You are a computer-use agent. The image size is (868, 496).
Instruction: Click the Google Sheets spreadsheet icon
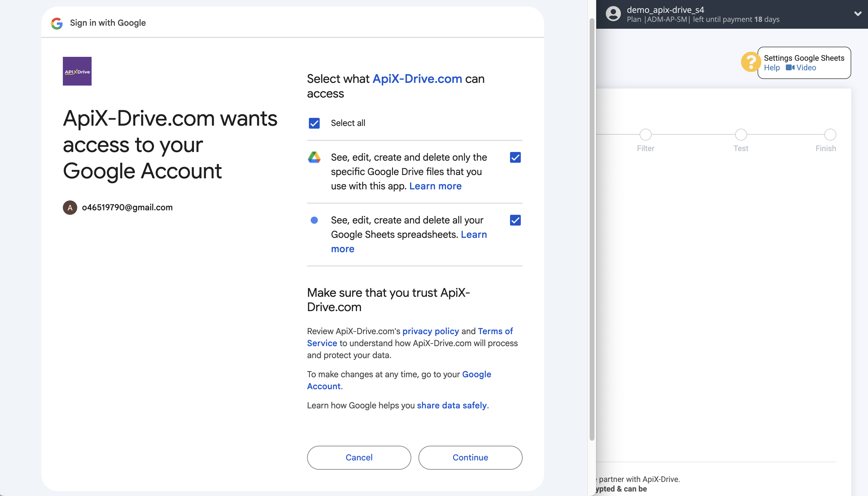[x=314, y=220]
